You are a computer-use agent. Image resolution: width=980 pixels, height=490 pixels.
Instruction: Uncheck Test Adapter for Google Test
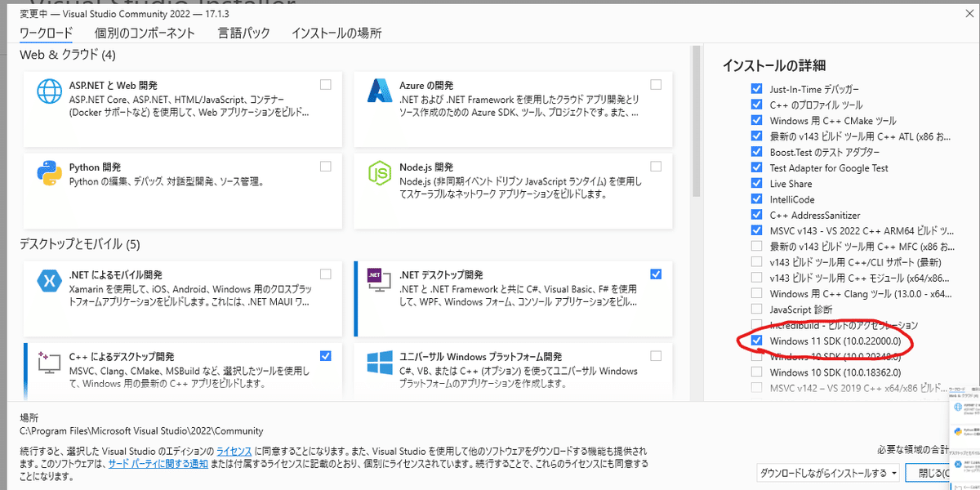point(756,167)
